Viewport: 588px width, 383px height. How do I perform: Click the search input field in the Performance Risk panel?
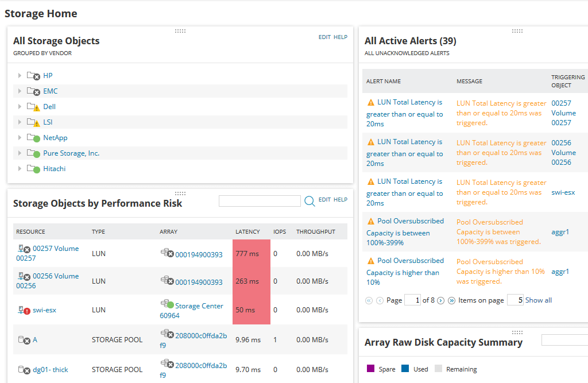click(260, 201)
